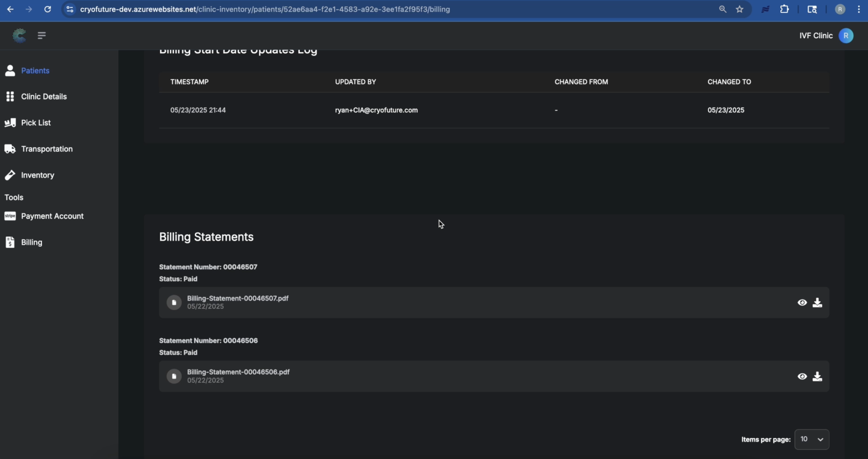This screenshot has width=868, height=459.
Task: Click the file icon for Billing-Statement-00046507.pdf
Action: click(x=174, y=302)
